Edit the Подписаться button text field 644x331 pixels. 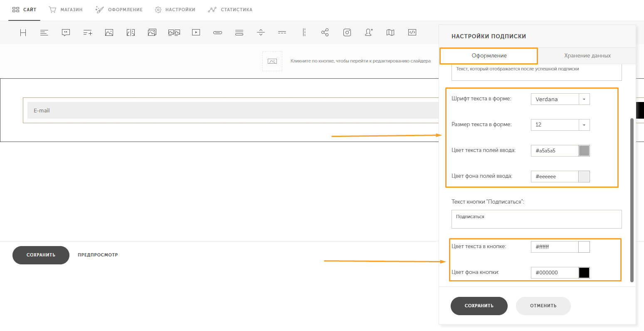[x=536, y=219]
